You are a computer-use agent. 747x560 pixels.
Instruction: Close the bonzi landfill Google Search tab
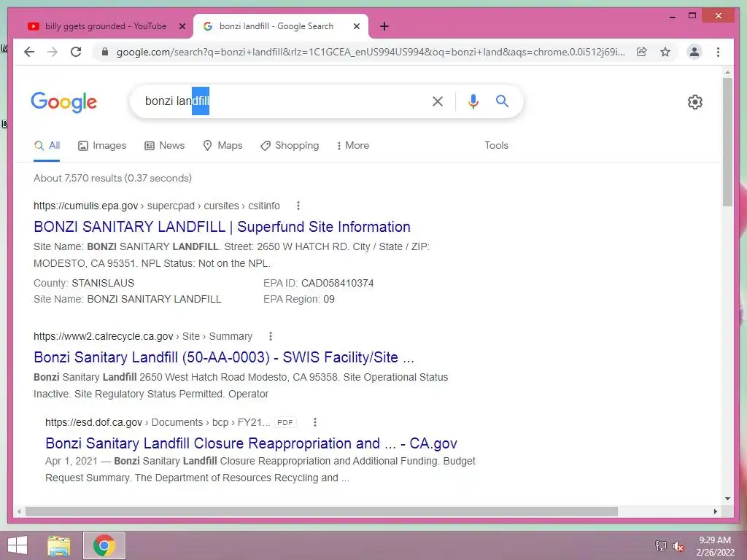356,26
